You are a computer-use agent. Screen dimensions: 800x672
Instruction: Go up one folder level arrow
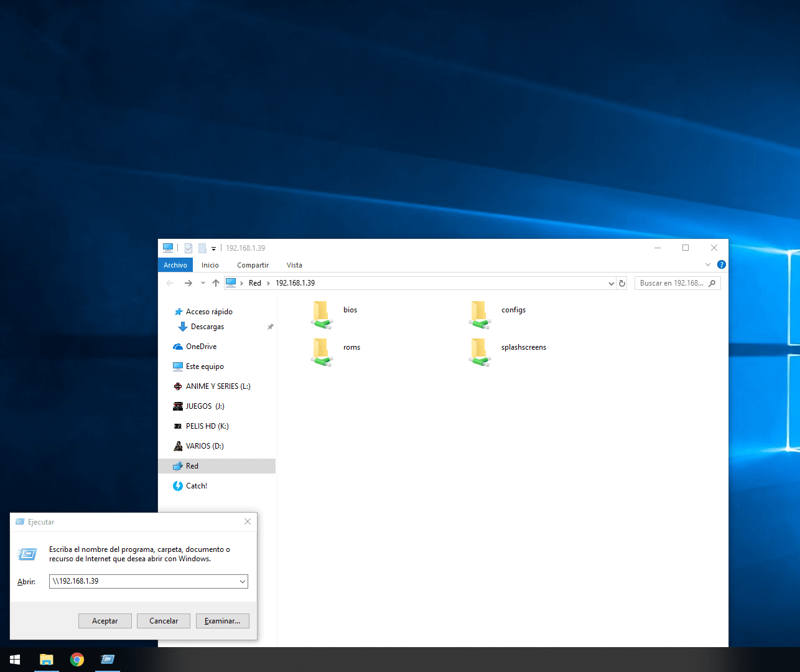click(216, 283)
